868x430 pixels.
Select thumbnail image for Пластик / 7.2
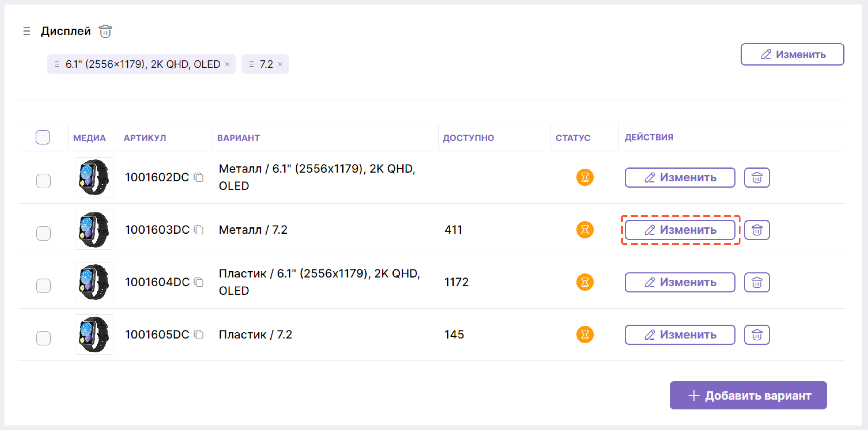90,334
